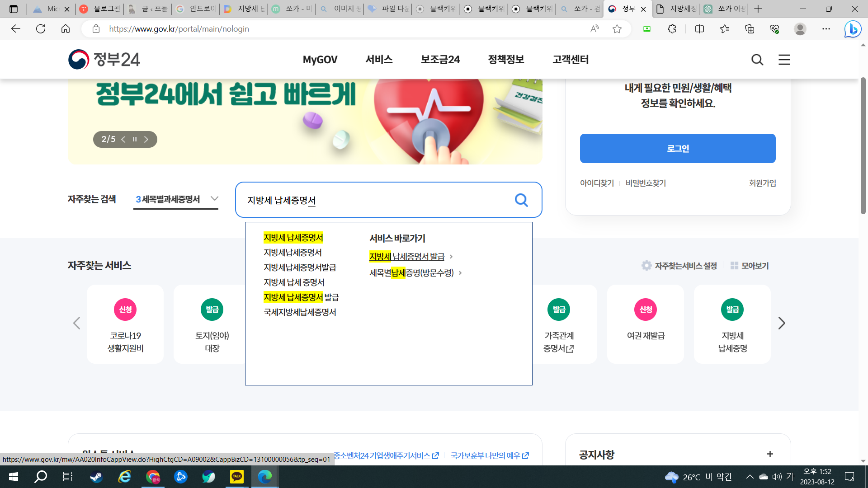
Task: Expand the 공지사항 section
Action: [770, 454]
